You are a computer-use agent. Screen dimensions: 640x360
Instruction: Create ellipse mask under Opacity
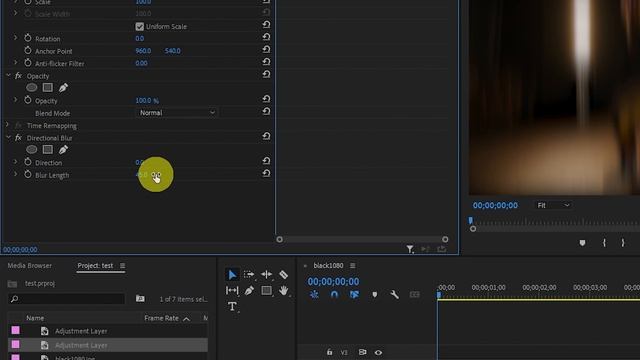tap(31, 88)
